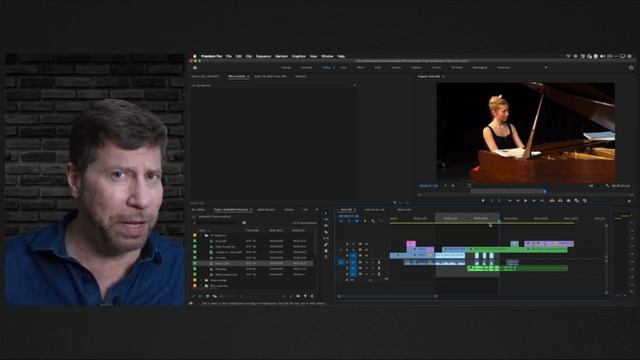
Task: Mute the first audio track
Action: (x=366, y=262)
